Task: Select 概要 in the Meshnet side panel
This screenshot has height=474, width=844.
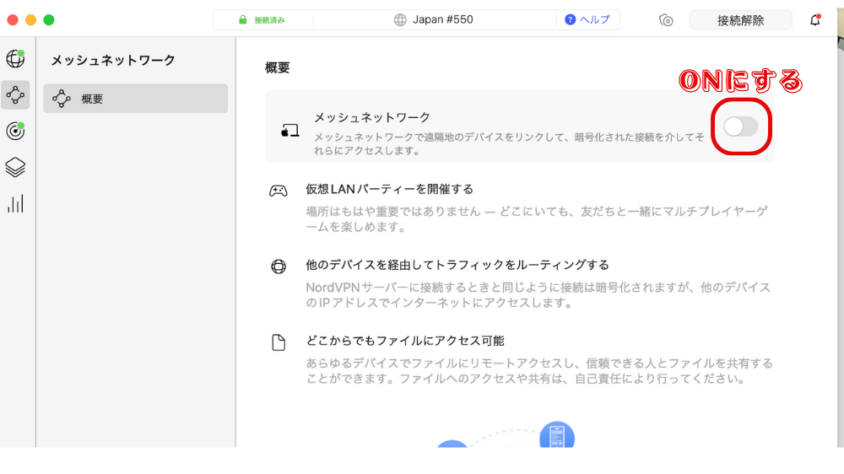Action: tap(135, 98)
